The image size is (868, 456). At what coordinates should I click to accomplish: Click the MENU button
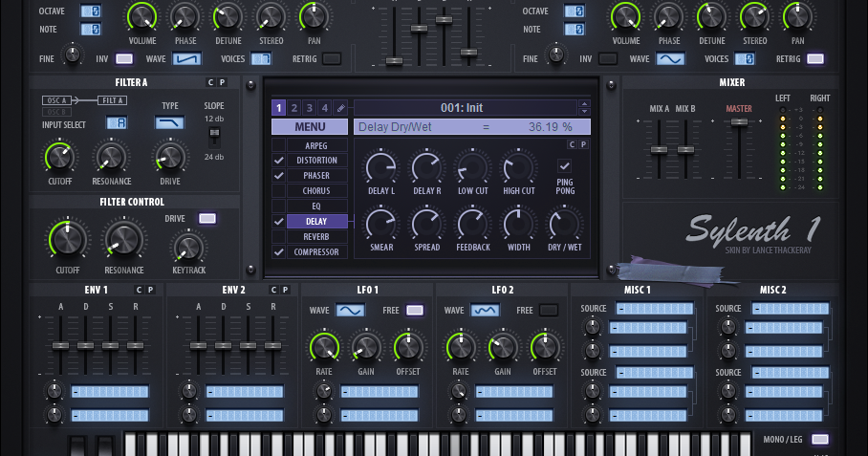pyautogui.click(x=310, y=127)
